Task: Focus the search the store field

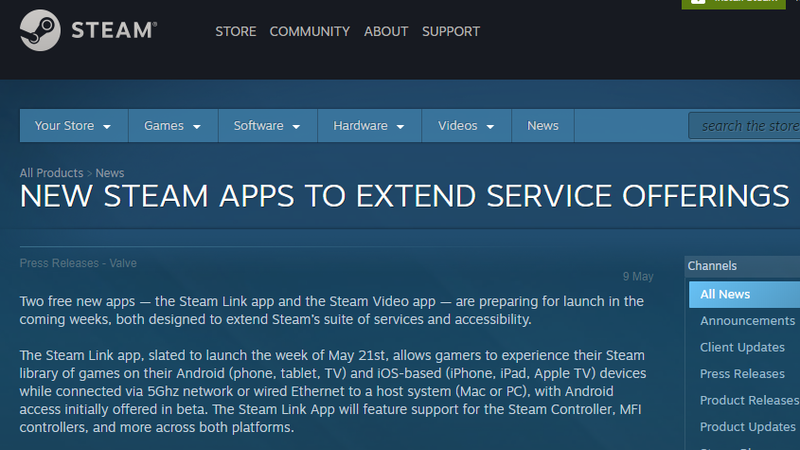Action: [x=744, y=126]
